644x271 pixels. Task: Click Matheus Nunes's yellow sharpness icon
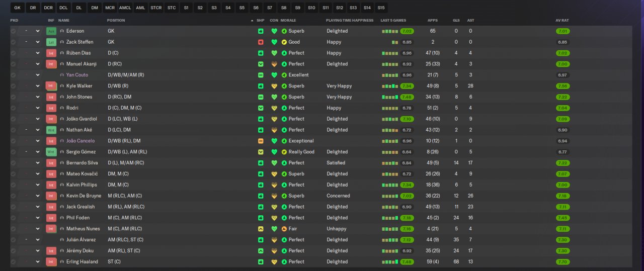click(261, 229)
